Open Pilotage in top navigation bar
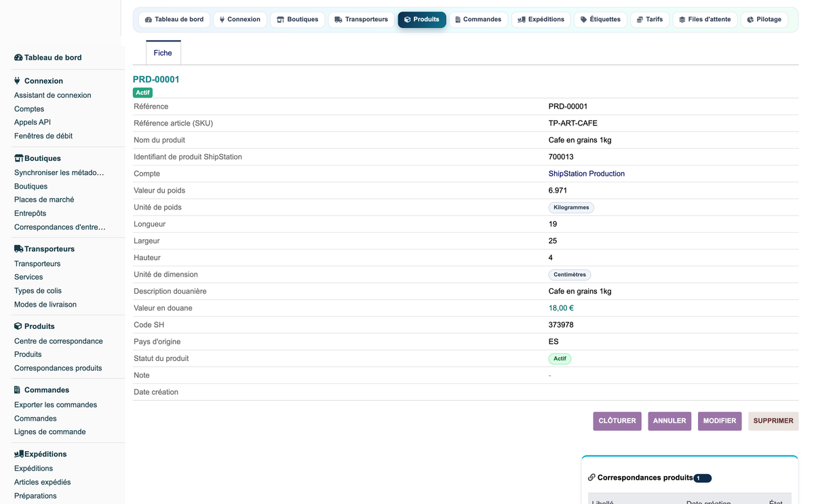This screenshot has height=504, width=814. 764,20
